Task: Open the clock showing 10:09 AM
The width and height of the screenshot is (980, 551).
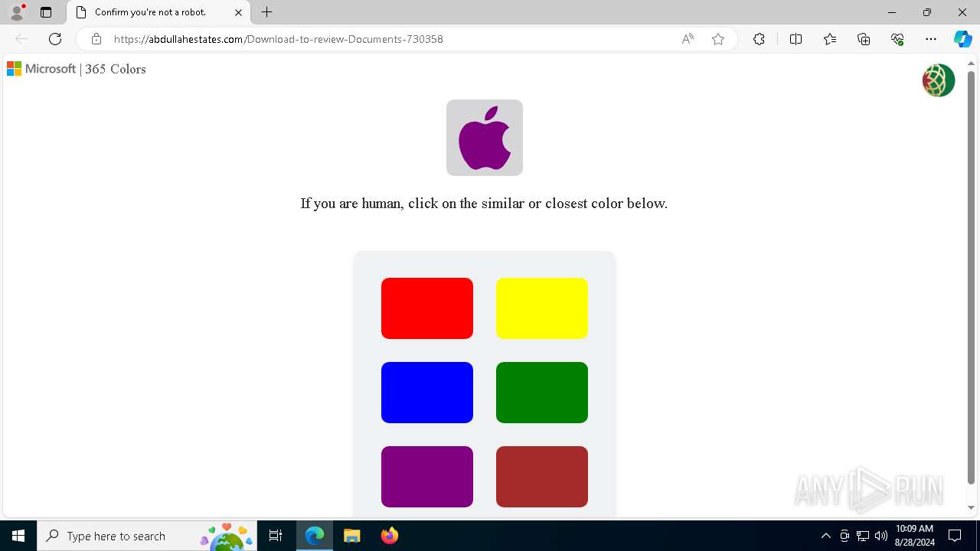Action: tap(914, 536)
